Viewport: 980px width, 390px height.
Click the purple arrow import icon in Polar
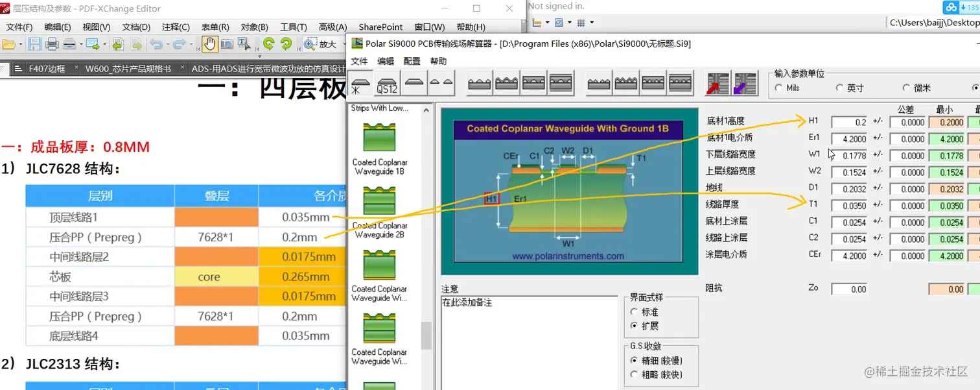[x=745, y=83]
